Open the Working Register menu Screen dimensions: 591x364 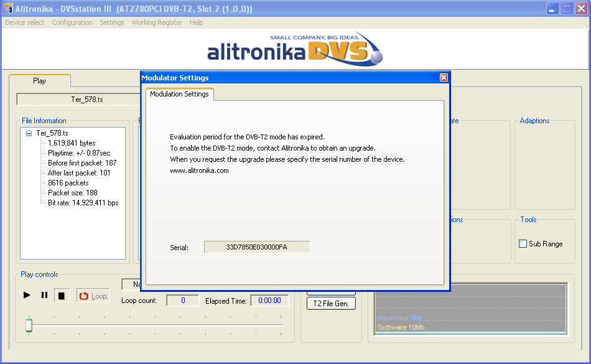[157, 22]
